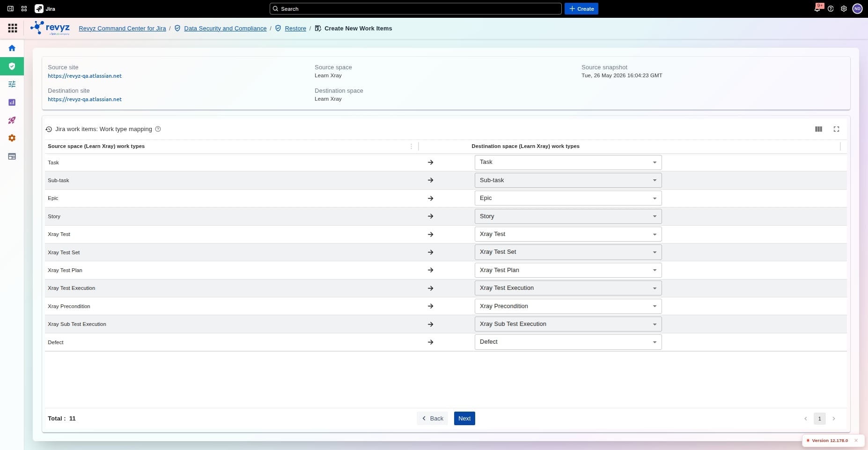Open the rocket sidebar icon
This screenshot has width=868, height=450.
[x=12, y=120]
